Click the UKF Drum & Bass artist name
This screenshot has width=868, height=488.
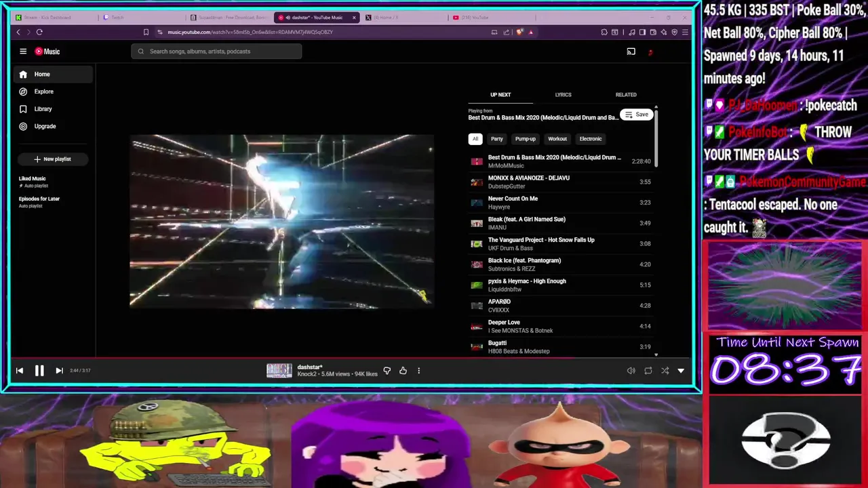tap(510, 248)
